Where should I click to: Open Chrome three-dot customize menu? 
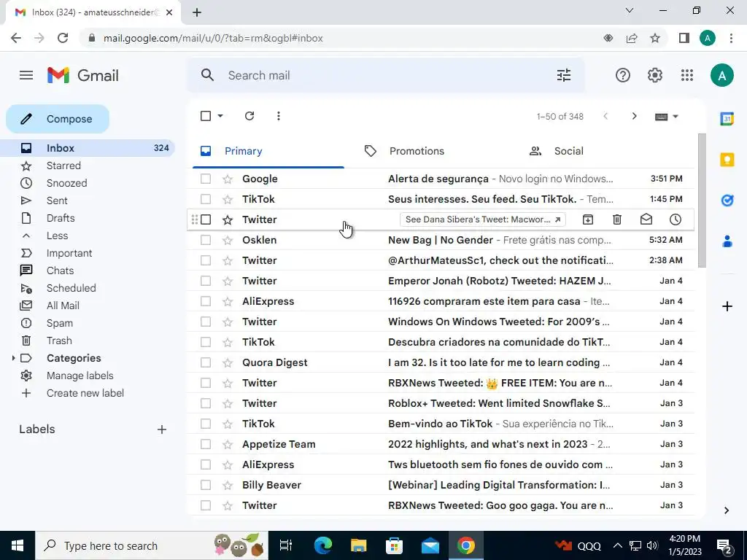coord(731,38)
